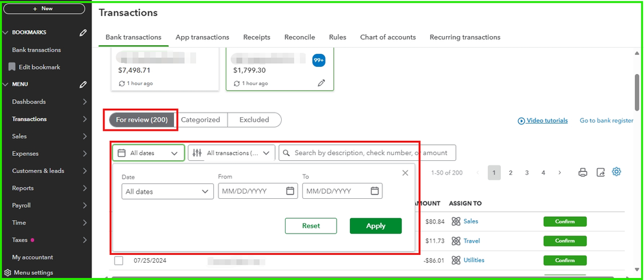
Task: Go to page 4 of transactions
Action: coord(543,173)
